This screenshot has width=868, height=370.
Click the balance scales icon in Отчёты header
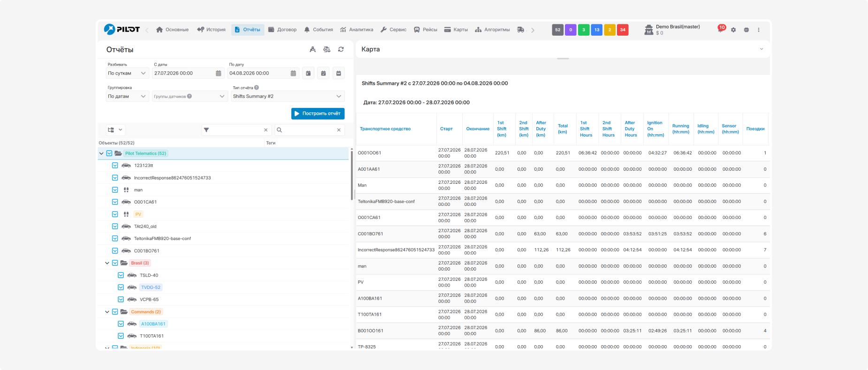tap(327, 49)
